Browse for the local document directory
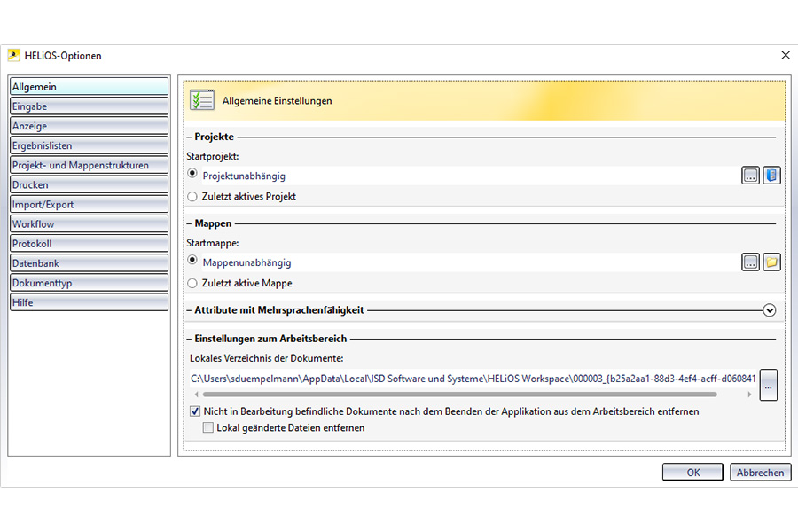This screenshot has height=532, width=798. tap(769, 386)
